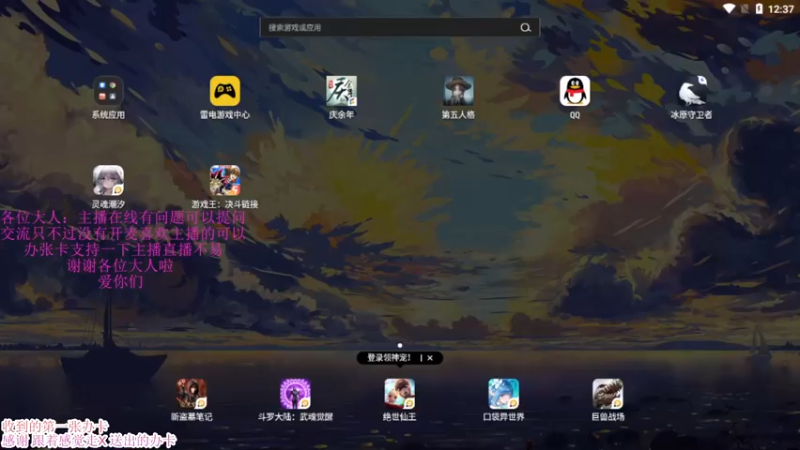Image resolution: width=800 pixels, height=450 pixels.
Task: Launch 冰原守卫者 game
Action: [x=691, y=92]
